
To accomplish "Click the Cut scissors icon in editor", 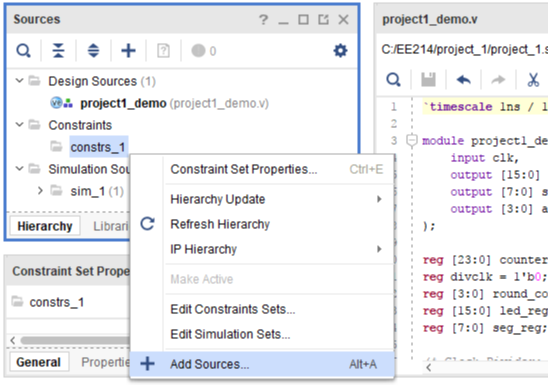I will tap(533, 80).
